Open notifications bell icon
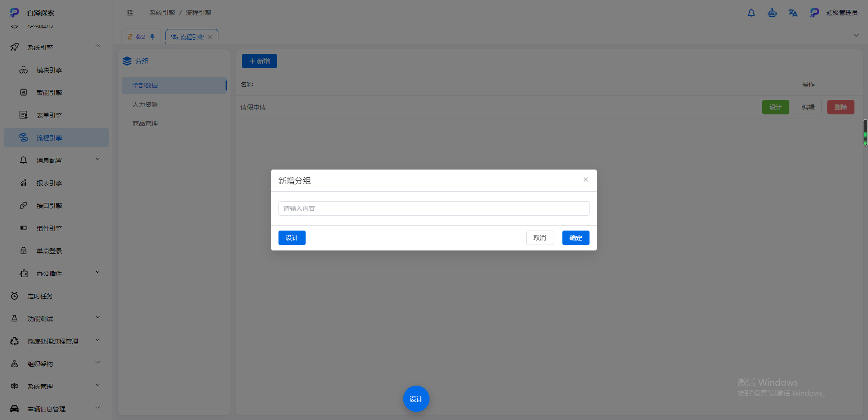The height and width of the screenshot is (420, 868). tap(751, 13)
